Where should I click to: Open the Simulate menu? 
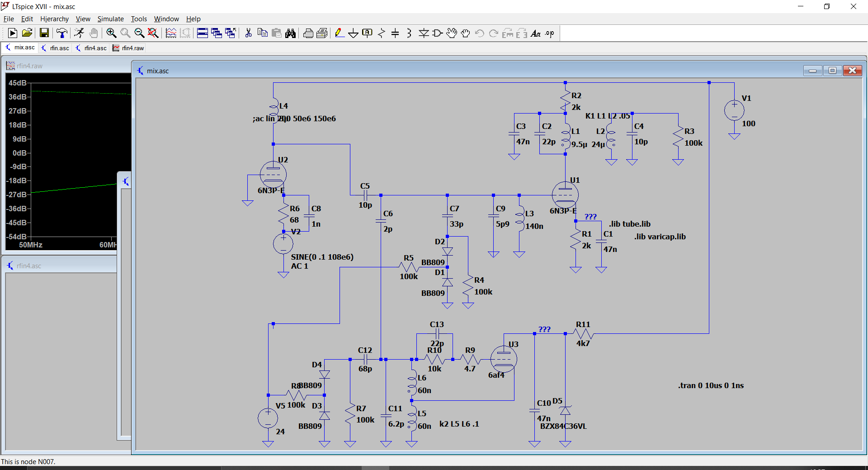110,19
